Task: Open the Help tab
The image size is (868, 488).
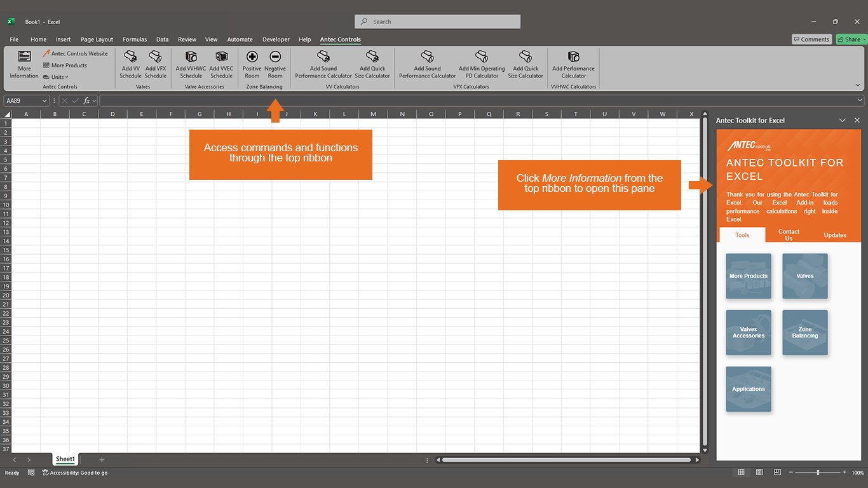Action: click(x=304, y=39)
